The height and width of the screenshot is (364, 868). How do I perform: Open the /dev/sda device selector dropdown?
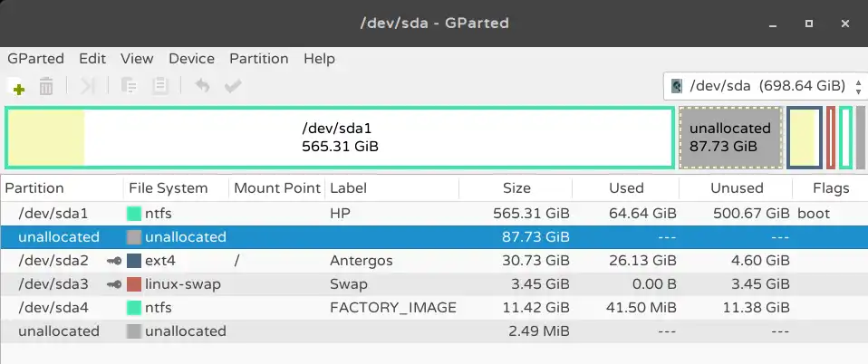click(765, 86)
